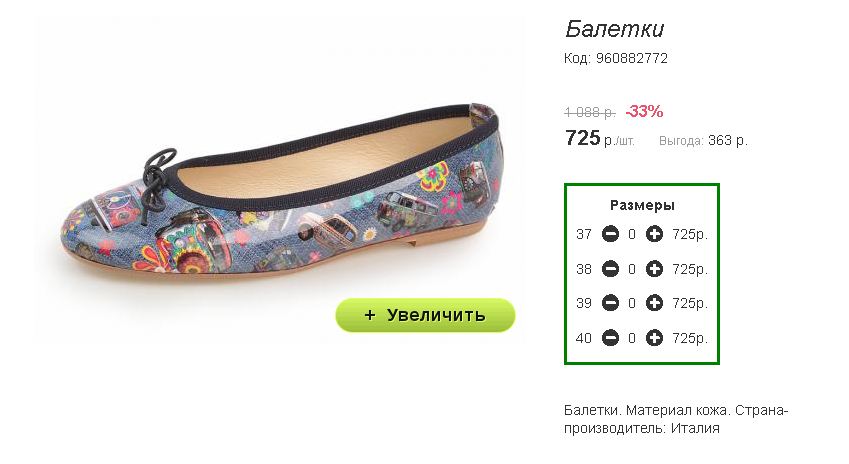Decrease quantity for size 37

[x=610, y=234]
